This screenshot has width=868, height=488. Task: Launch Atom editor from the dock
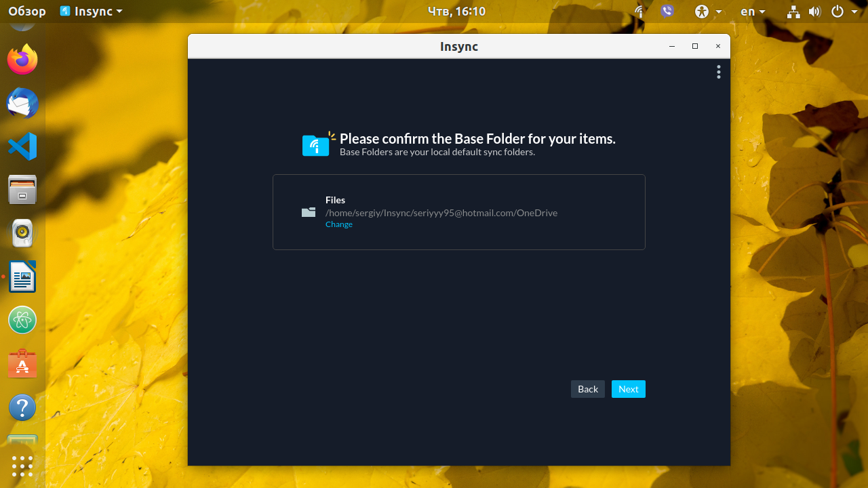point(22,320)
